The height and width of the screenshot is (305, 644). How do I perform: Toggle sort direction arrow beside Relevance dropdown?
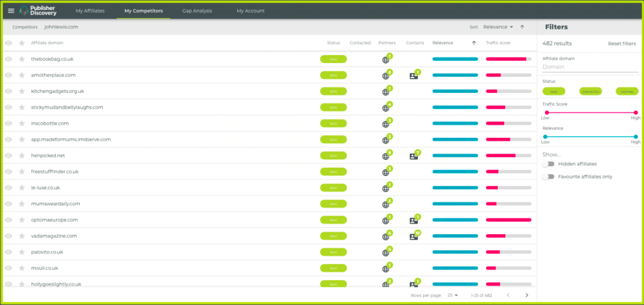(522, 27)
